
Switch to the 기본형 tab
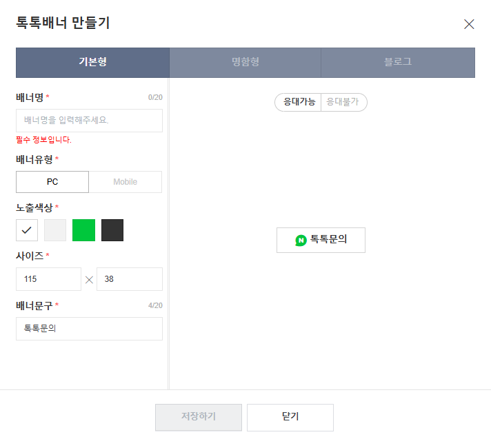(x=92, y=62)
